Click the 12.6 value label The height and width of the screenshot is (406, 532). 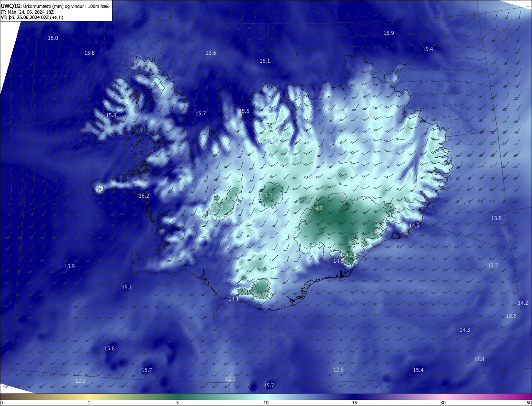[x=511, y=316]
